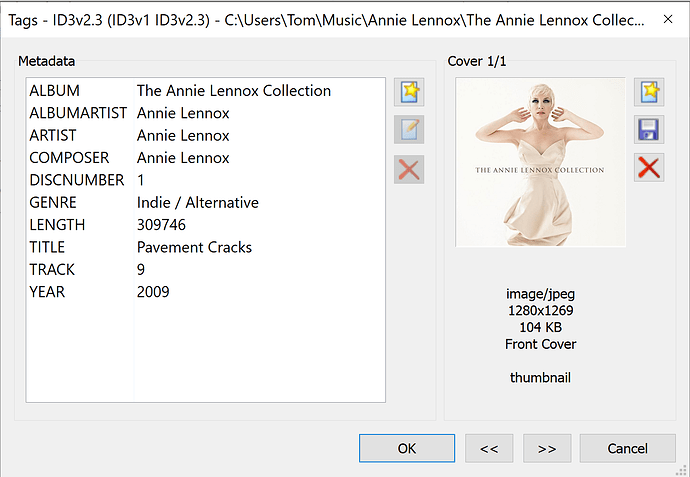Save cover image via floppy disk icon
Screen dimensions: 690x477
click(649, 129)
